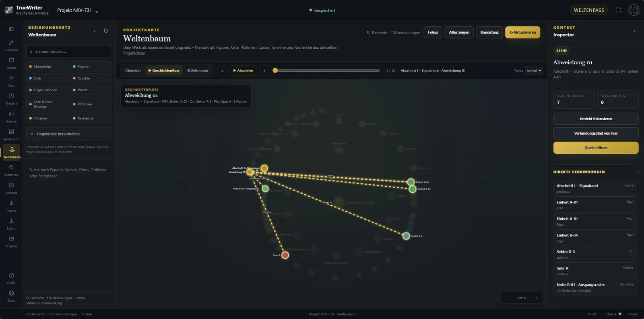Toggle the left panel layout icon

point(11,29)
